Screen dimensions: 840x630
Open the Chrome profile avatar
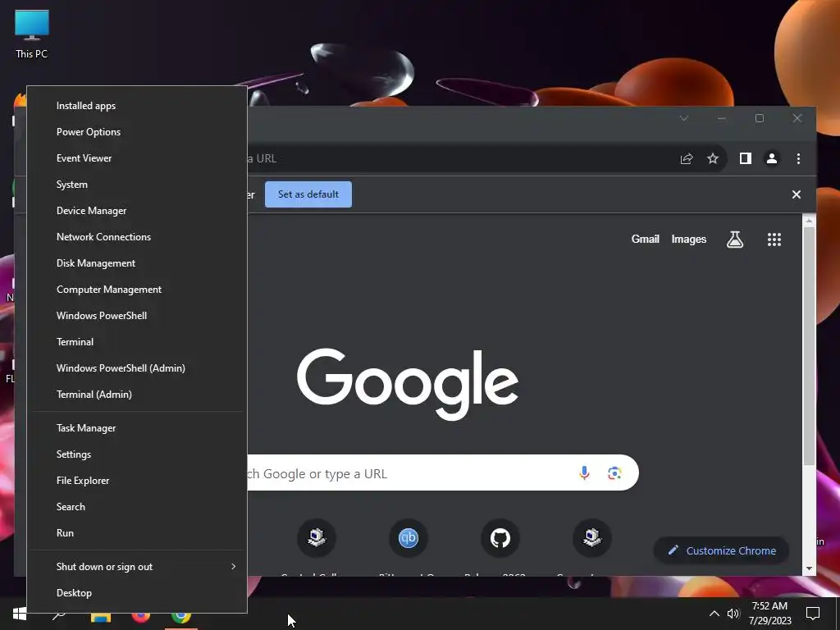[771, 158]
